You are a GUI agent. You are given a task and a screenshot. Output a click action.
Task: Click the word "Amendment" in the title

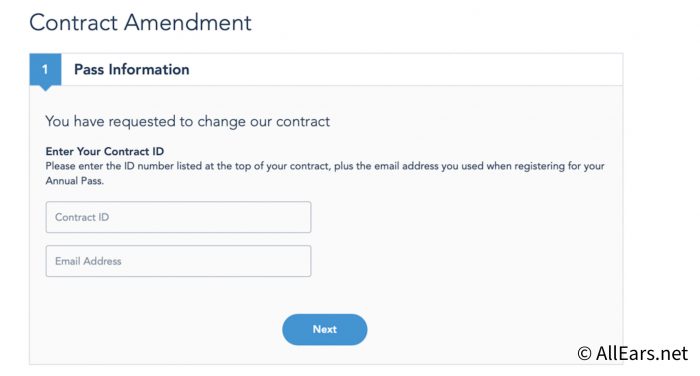[188, 22]
